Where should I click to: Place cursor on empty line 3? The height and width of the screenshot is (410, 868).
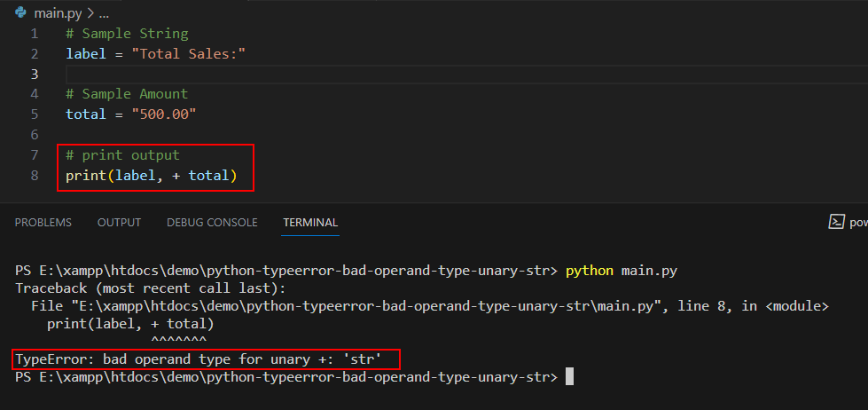click(x=466, y=75)
